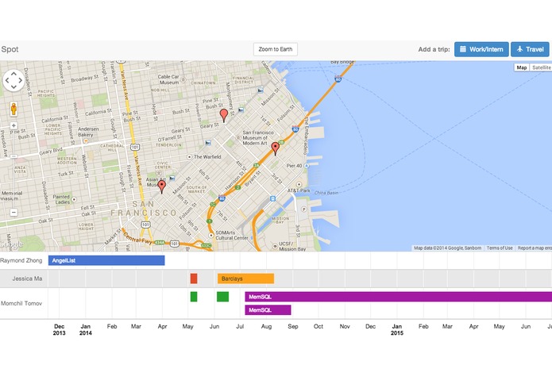Click the red pin near Asian Art Museum
The width and height of the screenshot is (552, 392).
[161, 186]
